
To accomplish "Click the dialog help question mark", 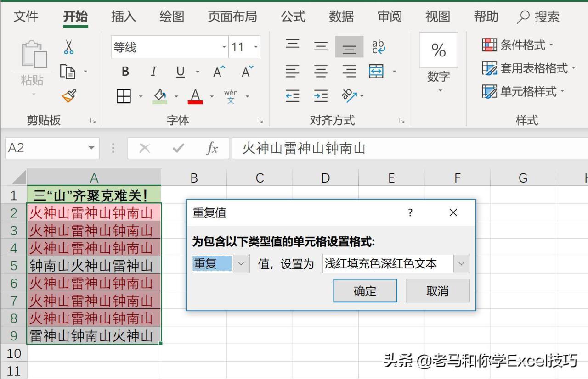I will [410, 212].
